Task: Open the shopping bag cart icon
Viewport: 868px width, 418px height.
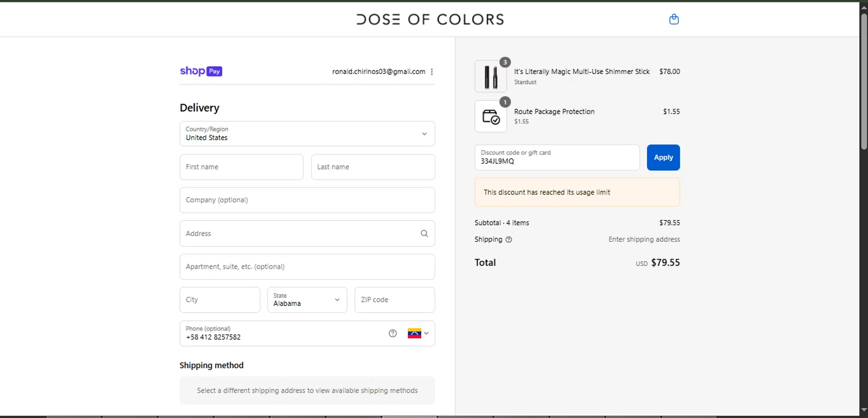Action: pos(674,19)
